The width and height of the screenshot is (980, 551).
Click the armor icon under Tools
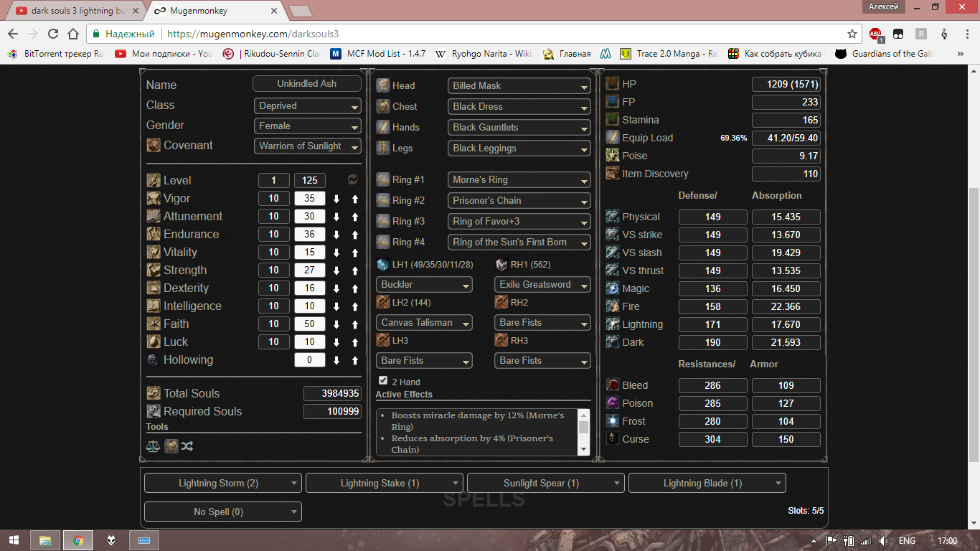171,446
